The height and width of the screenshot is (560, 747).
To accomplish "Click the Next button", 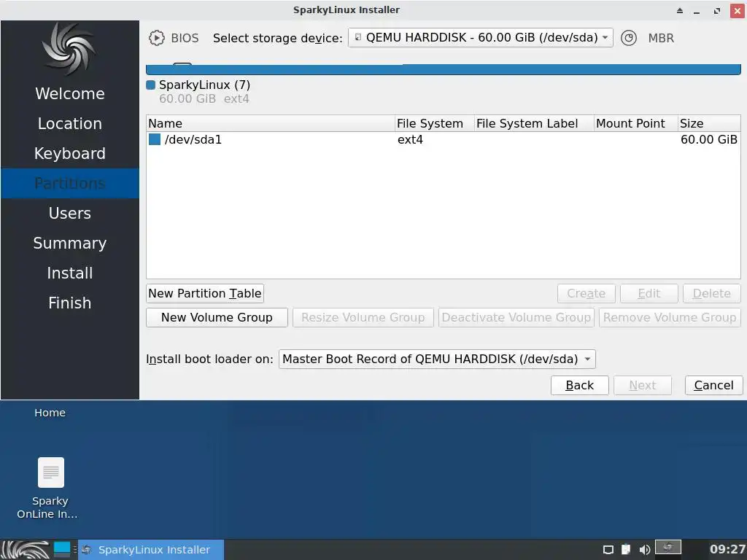I will (643, 385).
